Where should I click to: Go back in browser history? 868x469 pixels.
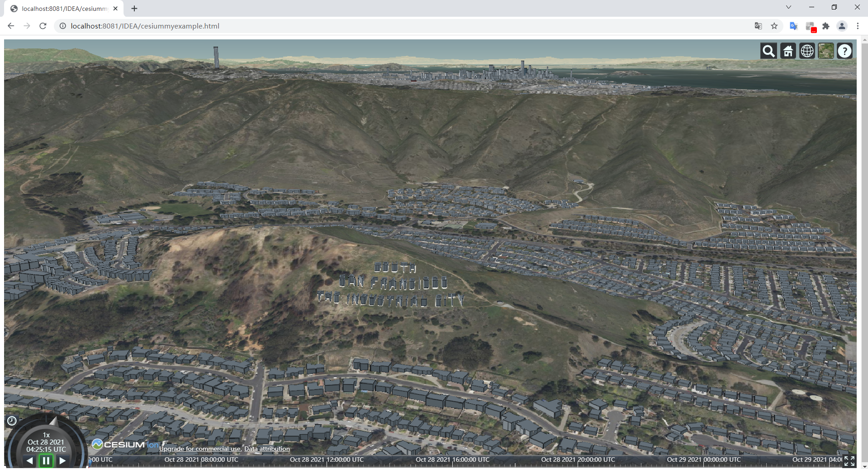11,26
